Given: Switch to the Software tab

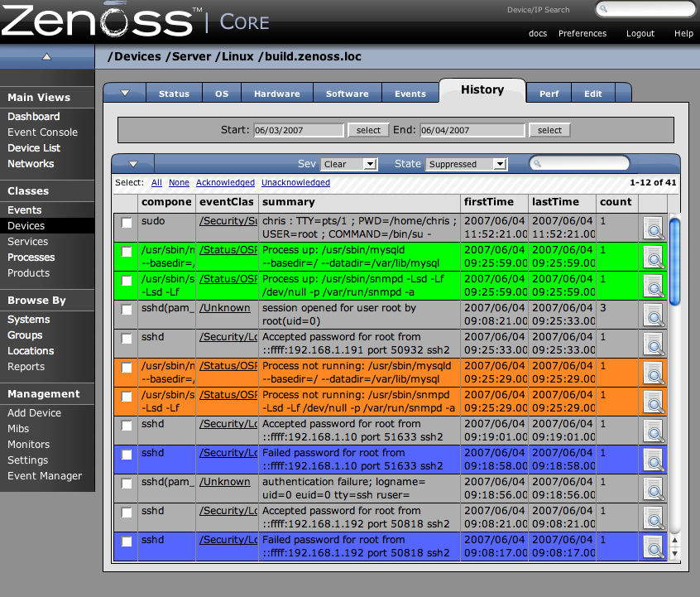Looking at the screenshot, I should [x=348, y=94].
